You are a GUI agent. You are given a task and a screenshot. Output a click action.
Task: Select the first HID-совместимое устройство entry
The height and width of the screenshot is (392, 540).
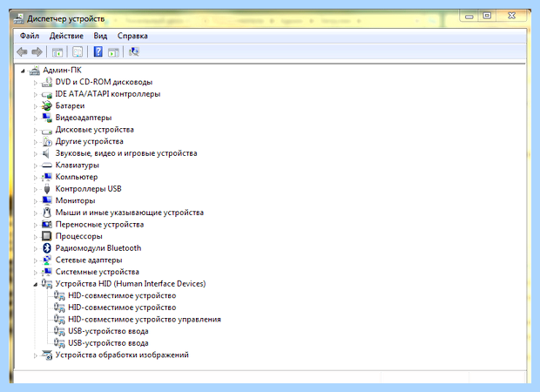pyautogui.click(x=122, y=295)
